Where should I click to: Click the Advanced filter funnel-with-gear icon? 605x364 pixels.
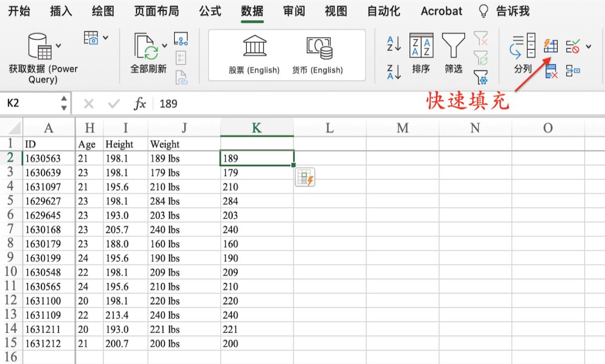click(481, 77)
